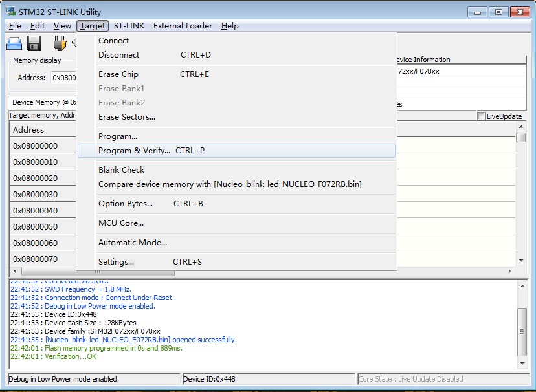The width and height of the screenshot is (536, 392).
Task: Open the File menu
Action: click(x=15, y=26)
